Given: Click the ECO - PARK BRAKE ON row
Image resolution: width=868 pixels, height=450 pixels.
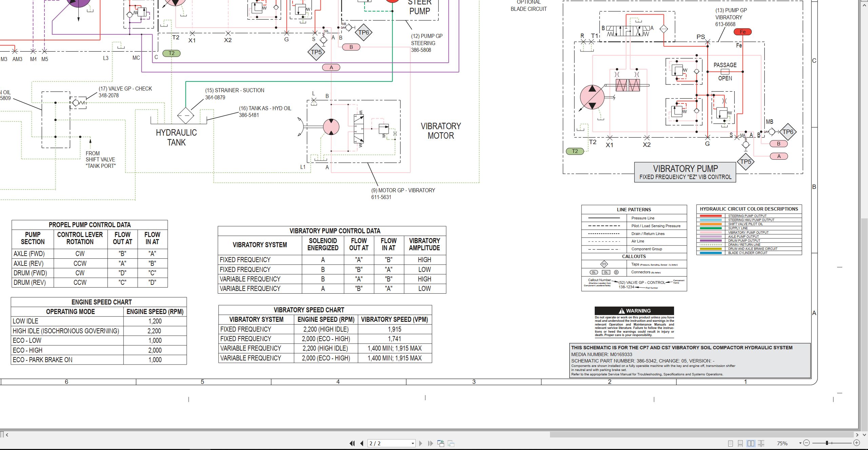Looking at the screenshot, I should pyautogui.click(x=99, y=360).
